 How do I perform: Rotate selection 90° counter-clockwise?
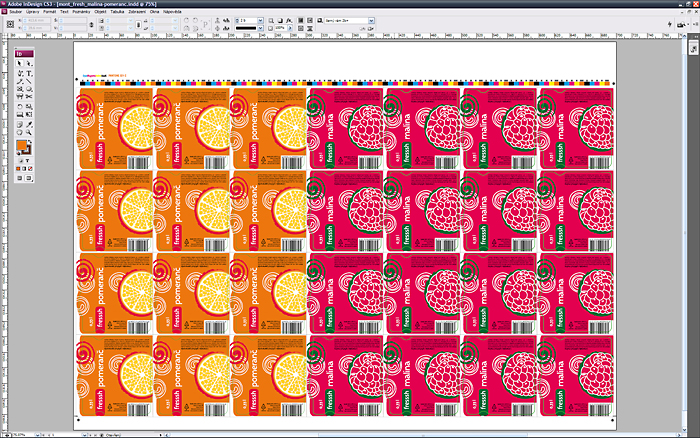[195, 21]
